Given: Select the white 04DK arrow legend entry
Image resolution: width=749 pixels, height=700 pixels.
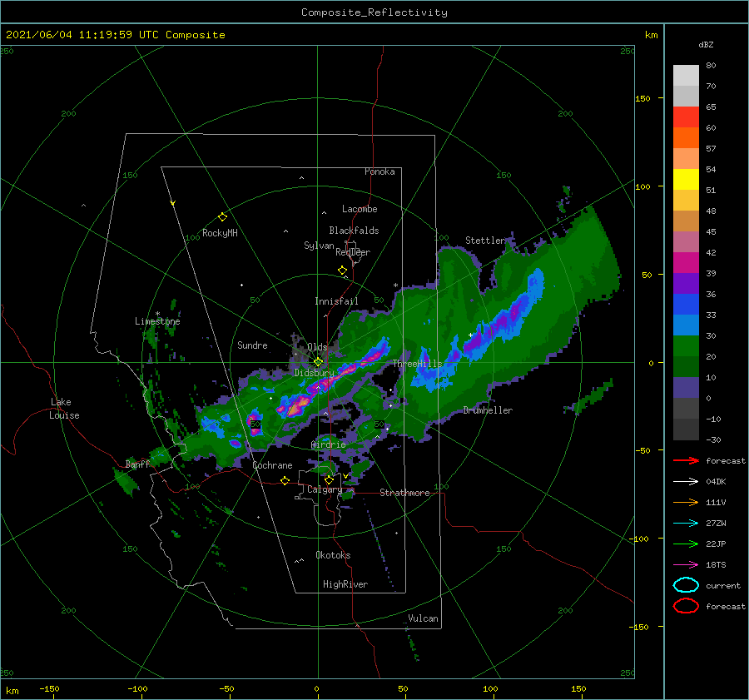Looking at the screenshot, I should click(686, 481).
